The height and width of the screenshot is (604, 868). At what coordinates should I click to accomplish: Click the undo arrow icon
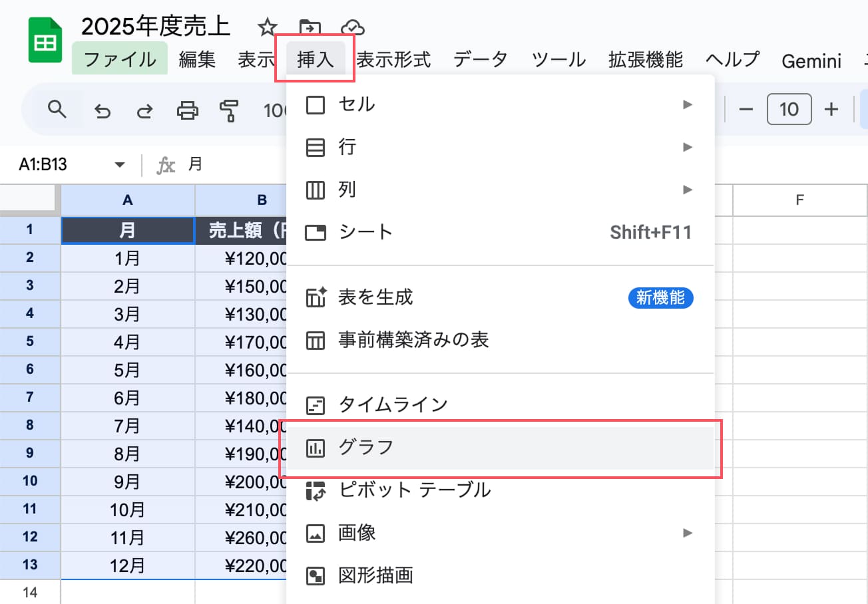(102, 110)
